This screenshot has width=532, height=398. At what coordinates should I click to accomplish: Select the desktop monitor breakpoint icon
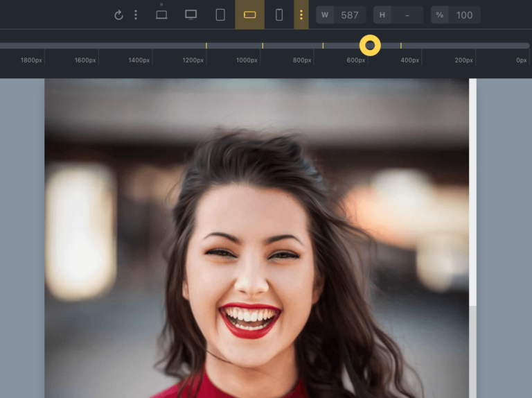pos(190,15)
